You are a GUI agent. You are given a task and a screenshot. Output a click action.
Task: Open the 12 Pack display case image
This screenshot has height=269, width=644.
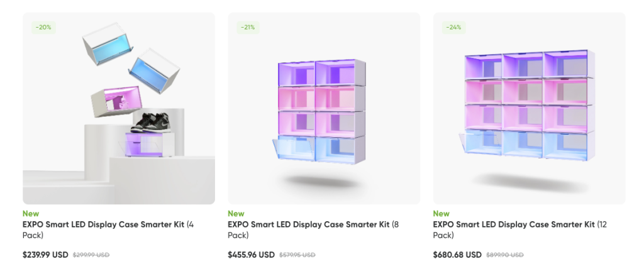coord(529,108)
